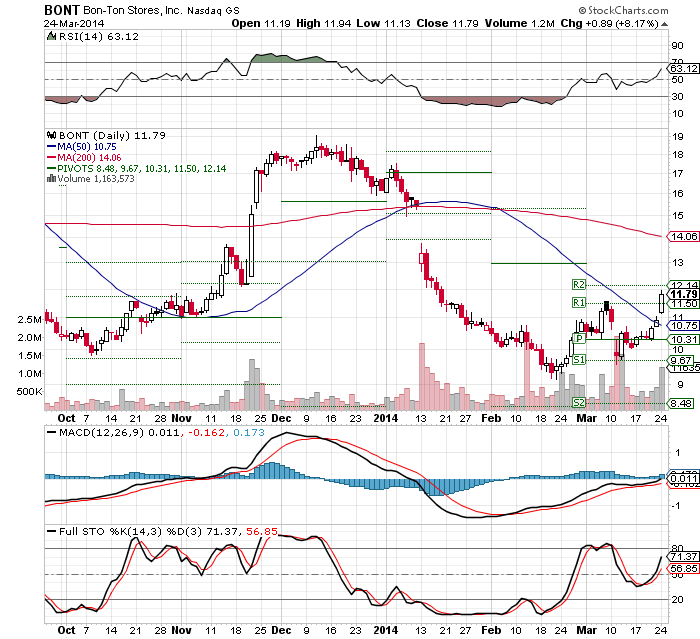
Task: Click the 90 level on RSI axis
Action: [677, 45]
